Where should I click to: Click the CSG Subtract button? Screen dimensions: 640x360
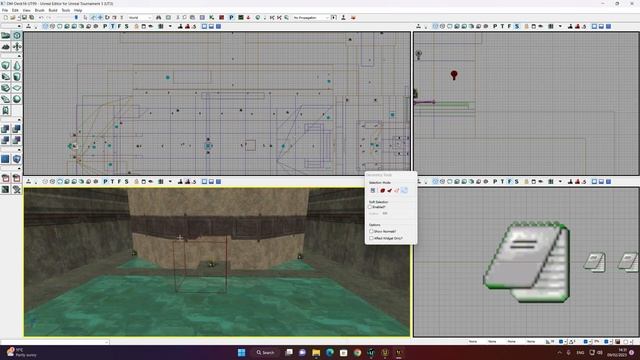click(17, 129)
